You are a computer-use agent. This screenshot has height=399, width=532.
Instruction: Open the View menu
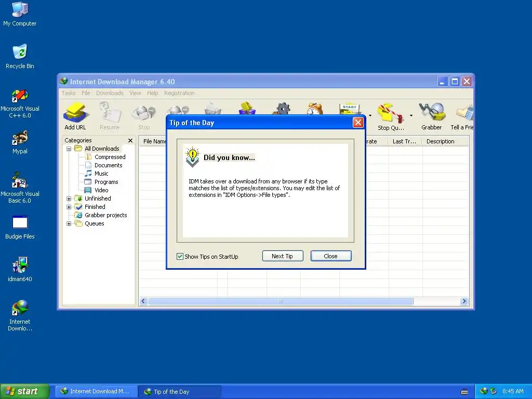(135, 93)
